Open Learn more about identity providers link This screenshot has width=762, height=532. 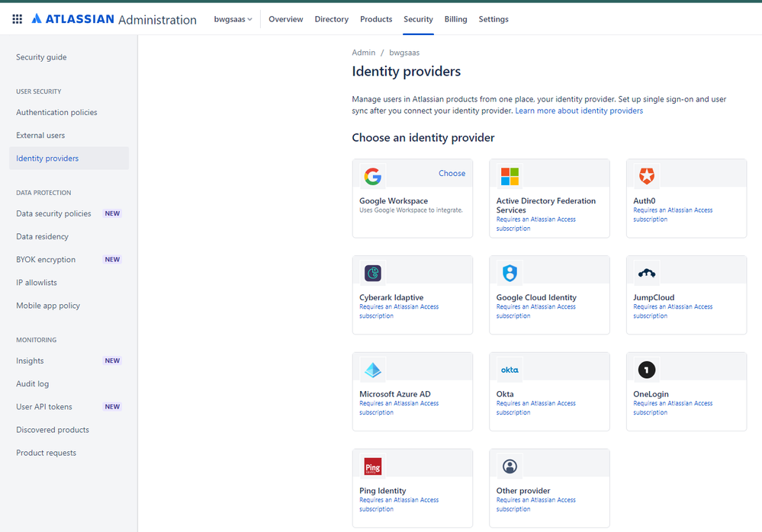coord(579,111)
